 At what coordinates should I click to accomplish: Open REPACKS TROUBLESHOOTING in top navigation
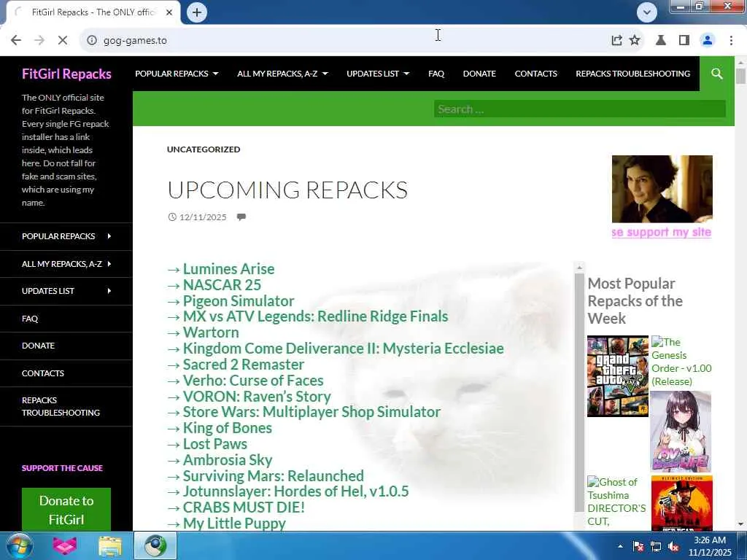point(632,74)
